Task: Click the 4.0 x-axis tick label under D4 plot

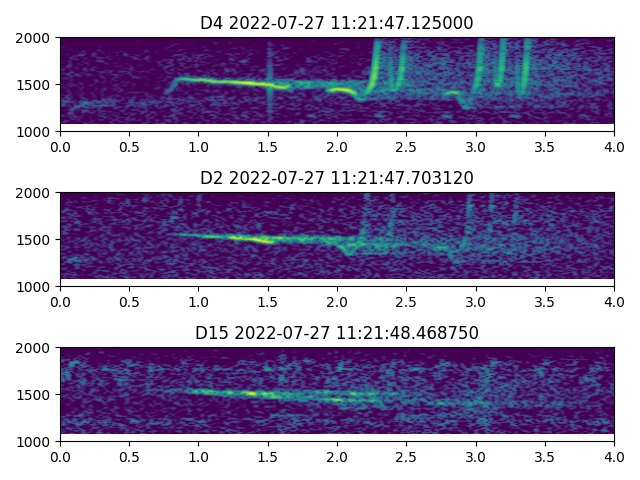Action: (x=614, y=146)
